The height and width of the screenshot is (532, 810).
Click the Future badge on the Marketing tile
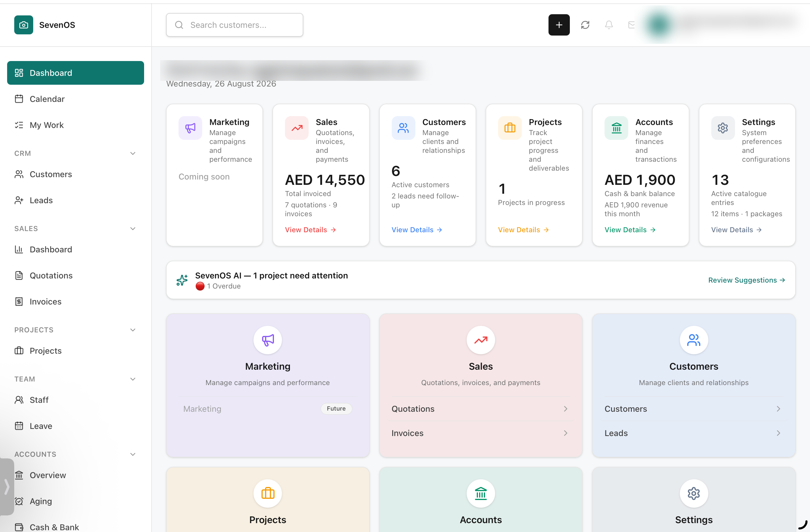click(x=336, y=408)
